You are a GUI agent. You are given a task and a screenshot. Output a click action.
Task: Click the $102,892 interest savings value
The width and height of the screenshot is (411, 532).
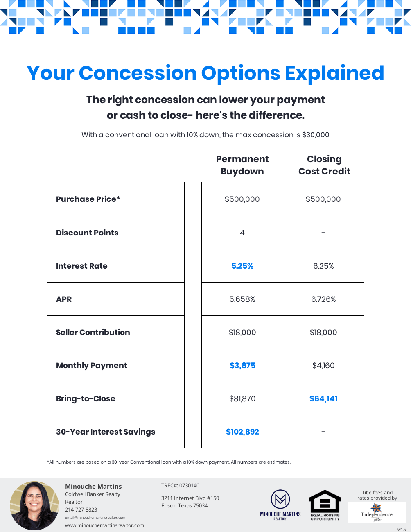tap(242, 432)
